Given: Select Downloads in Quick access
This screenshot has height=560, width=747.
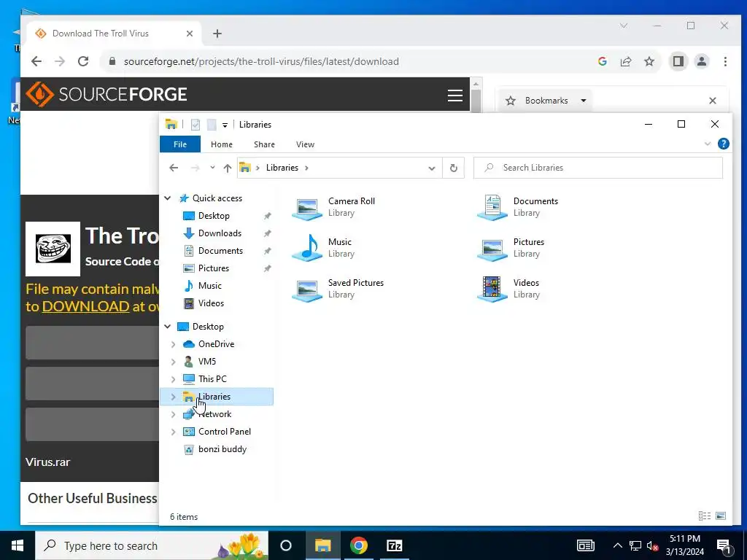Looking at the screenshot, I should tap(220, 233).
